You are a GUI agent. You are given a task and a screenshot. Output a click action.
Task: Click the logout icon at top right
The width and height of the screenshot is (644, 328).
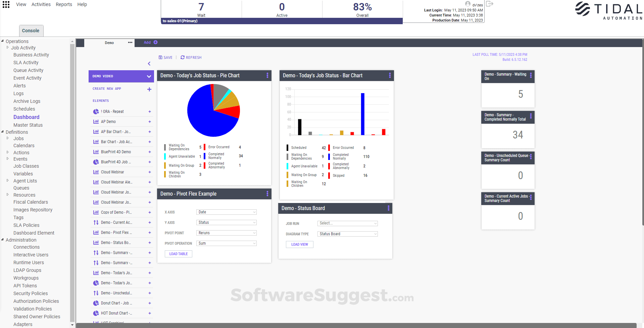[490, 3]
